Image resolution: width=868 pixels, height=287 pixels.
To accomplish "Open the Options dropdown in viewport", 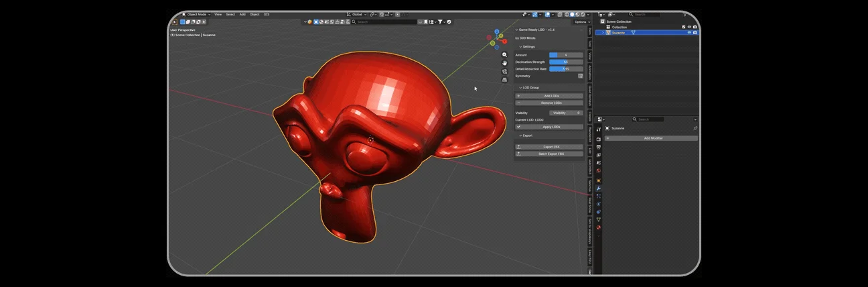I will click(x=583, y=22).
